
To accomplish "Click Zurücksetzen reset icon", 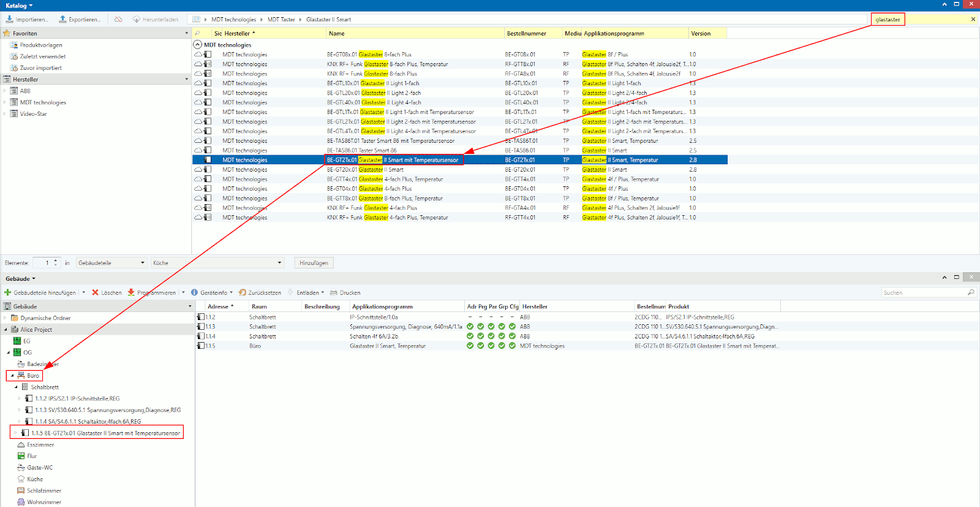I will [243, 292].
